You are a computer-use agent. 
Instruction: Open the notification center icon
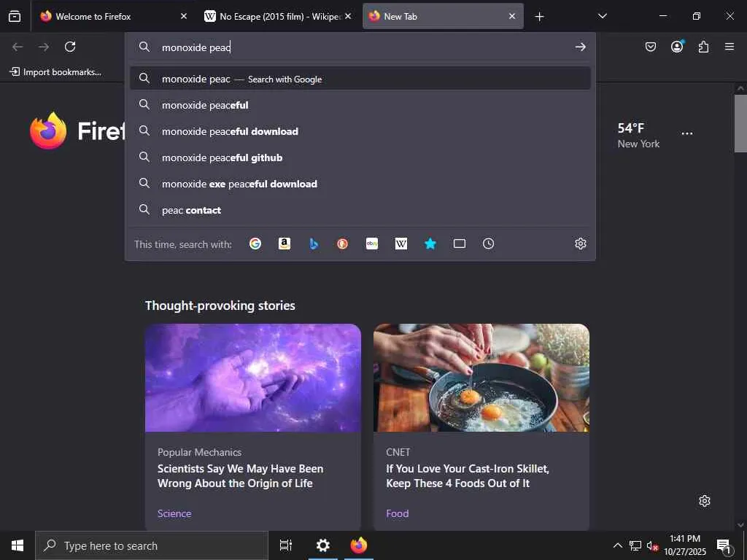pos(724,545)
